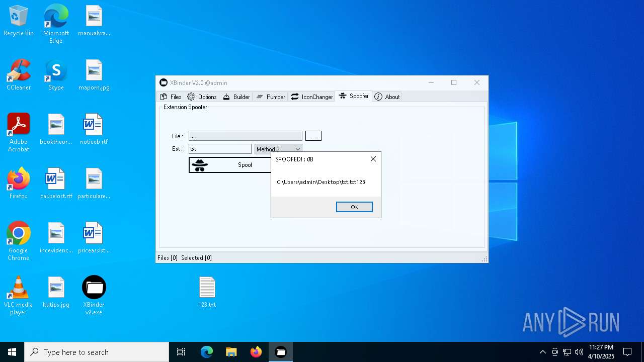Open the Windows Start menu
644x362 pixels.
12,352
